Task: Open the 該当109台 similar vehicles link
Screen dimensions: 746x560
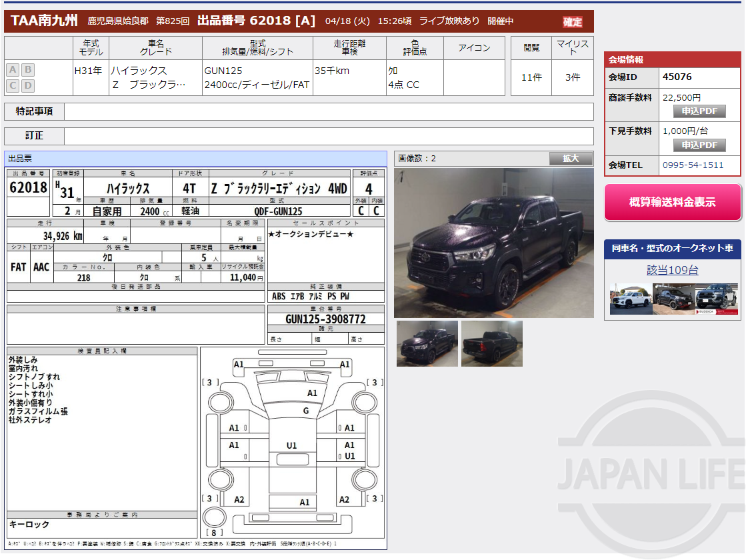Action: [x=673, y=271]
